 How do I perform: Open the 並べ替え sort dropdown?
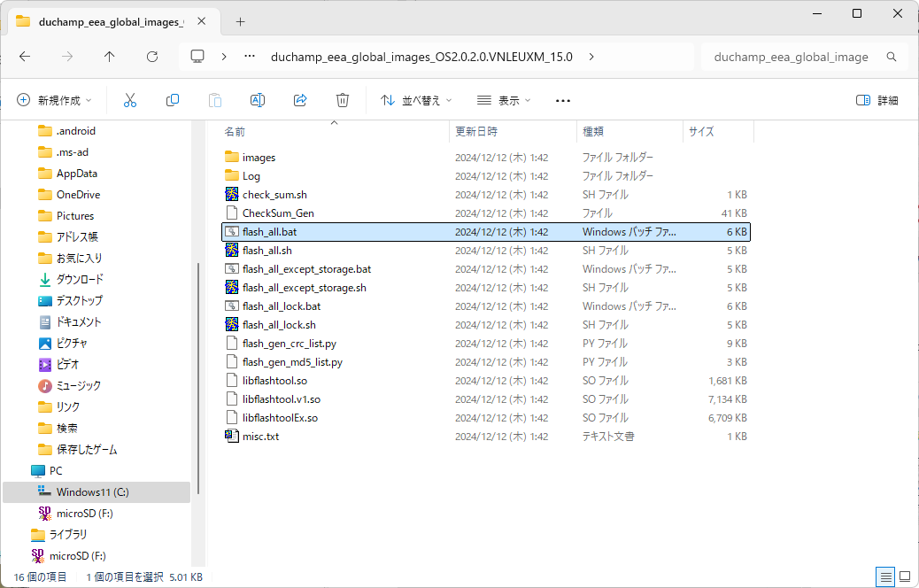[x=416, y=100]
